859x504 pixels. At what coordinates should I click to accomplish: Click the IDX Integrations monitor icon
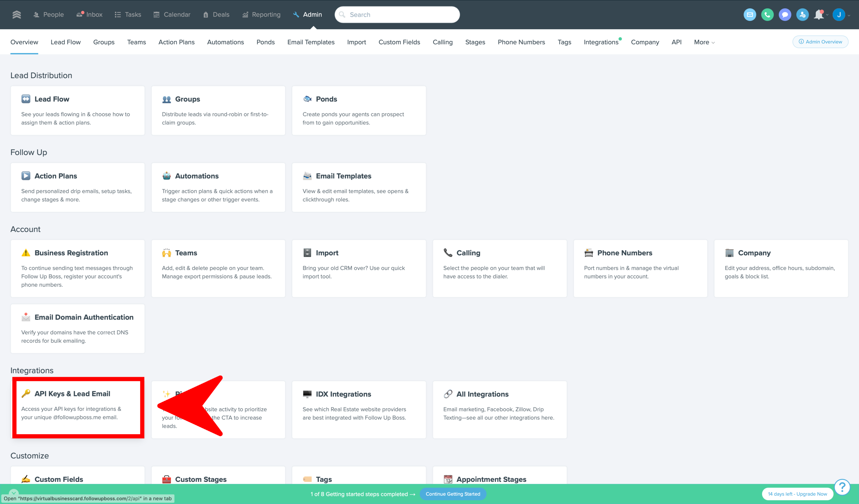[x=307, y=394]
